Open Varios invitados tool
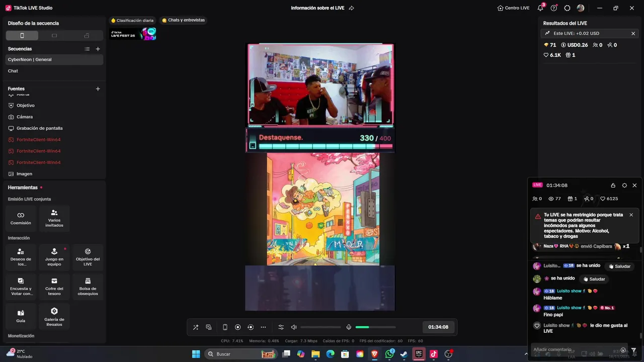This screenshot has width=644, height=362. [x=54, y=218]
